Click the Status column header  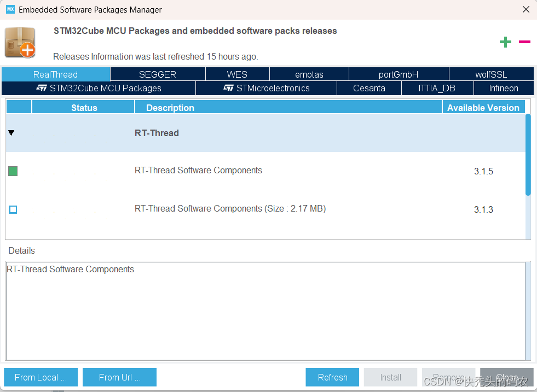click(83, 107)
